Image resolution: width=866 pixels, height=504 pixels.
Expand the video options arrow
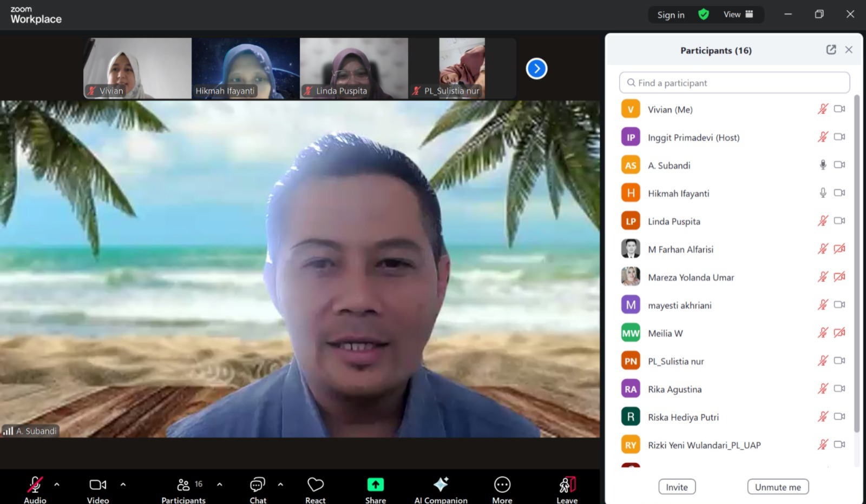123,485
